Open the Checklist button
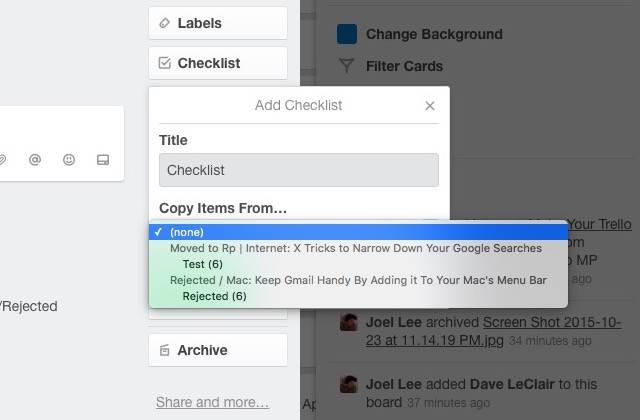The height and width of the screenshot is (420, 640). tap(218, 63)
